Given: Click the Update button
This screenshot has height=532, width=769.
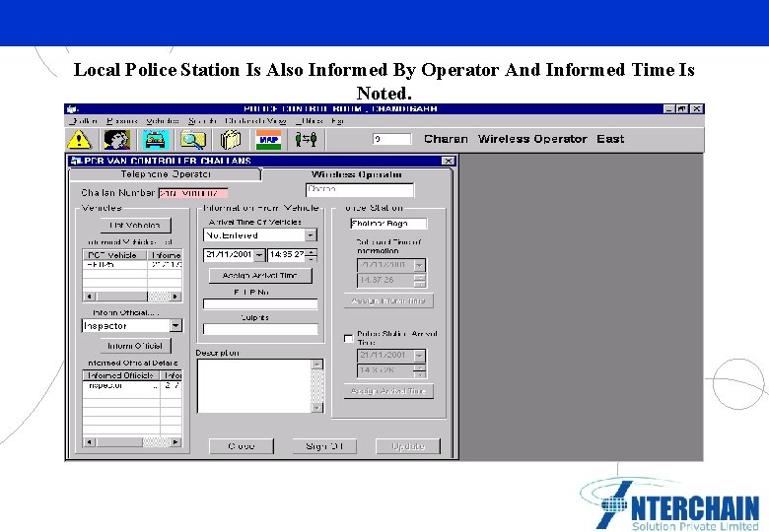Looking at the screenshot, I should pos(408,446).
